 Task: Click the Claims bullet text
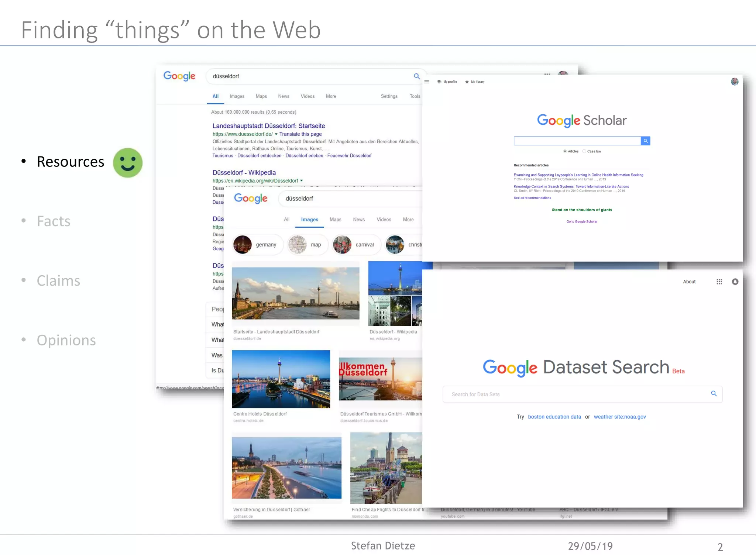58,281
